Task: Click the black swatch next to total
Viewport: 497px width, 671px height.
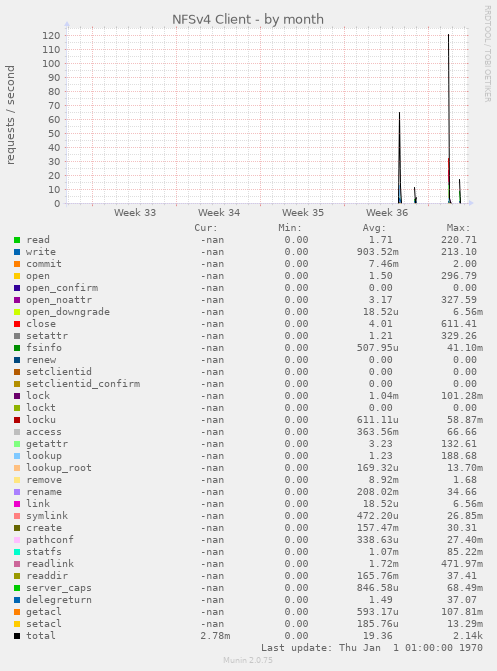Action: pos(17,636)
